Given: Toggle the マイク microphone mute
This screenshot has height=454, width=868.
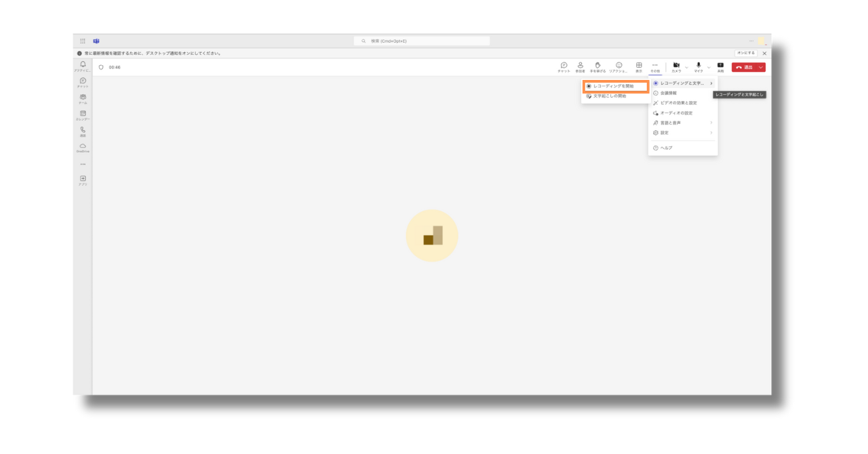Looking at the screenshot, I should pos(698,66).
